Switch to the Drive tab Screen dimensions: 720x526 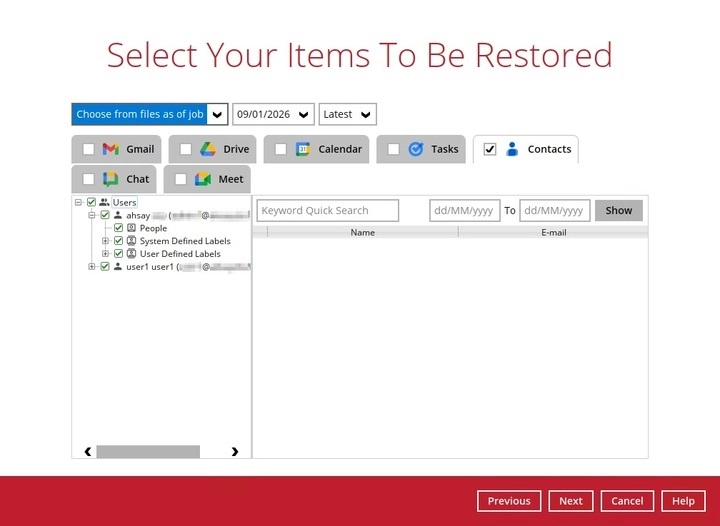(x=235, y=149)
